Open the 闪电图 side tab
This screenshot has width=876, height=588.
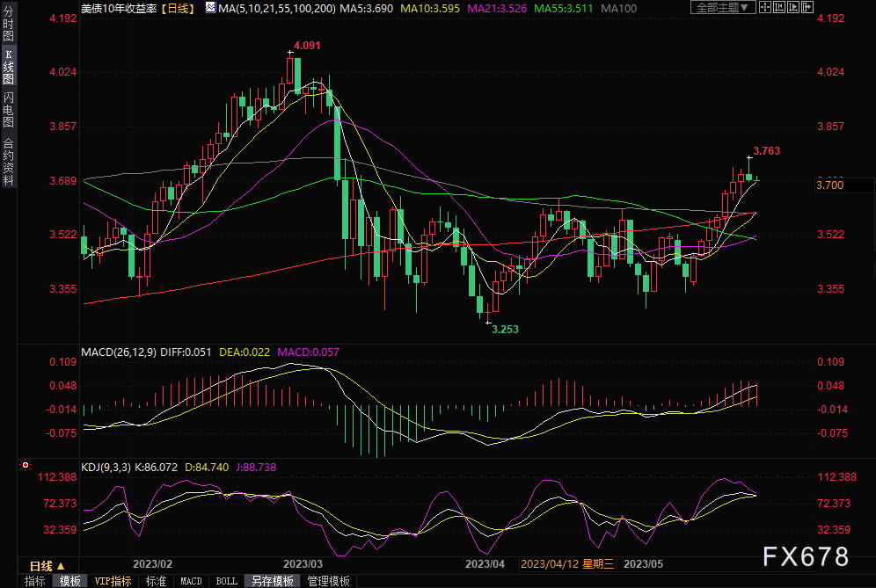coord(8,109)
